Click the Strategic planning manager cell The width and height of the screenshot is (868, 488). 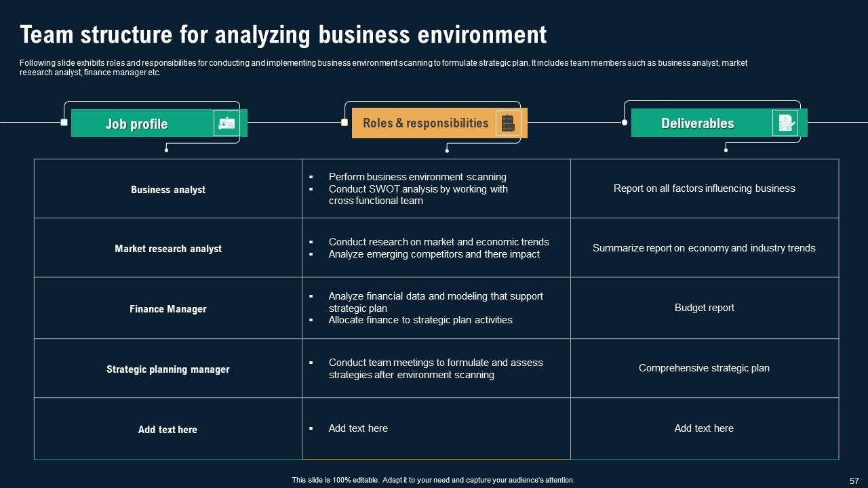click(x=168, y=369)
